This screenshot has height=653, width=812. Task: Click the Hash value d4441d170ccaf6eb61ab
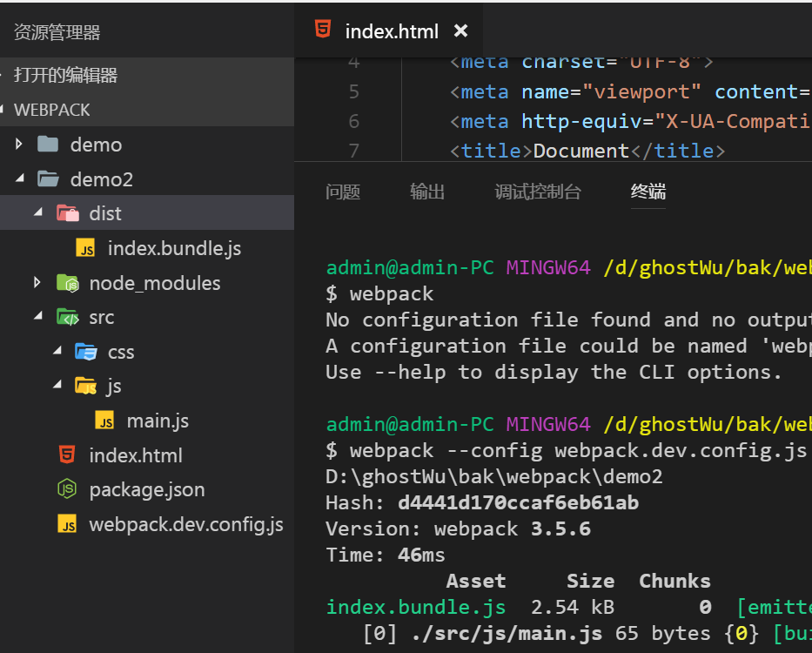[519, 502]
